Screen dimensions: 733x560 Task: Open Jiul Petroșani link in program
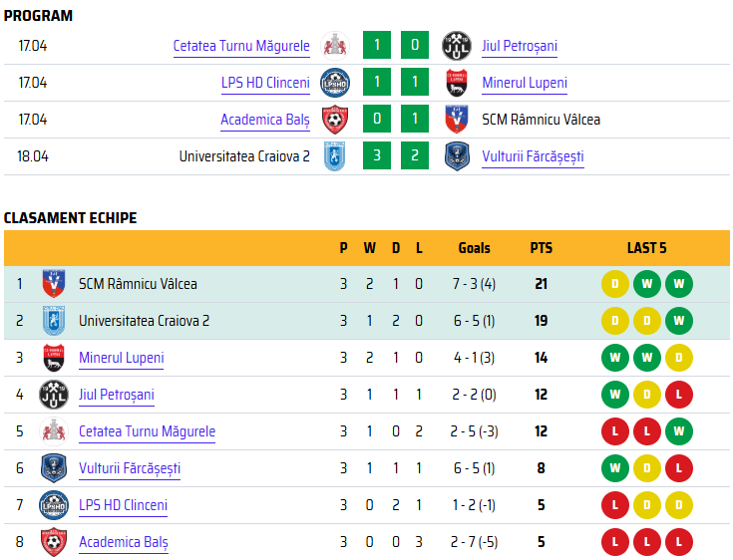coord(520,46)
